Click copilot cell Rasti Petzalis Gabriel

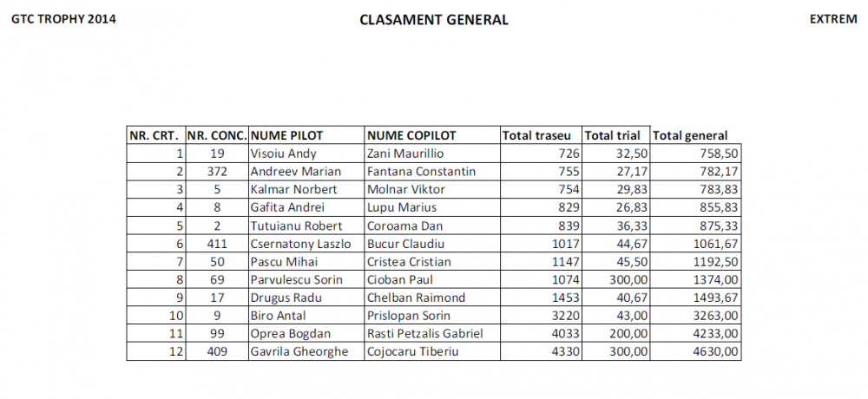(x=424, y=334)
